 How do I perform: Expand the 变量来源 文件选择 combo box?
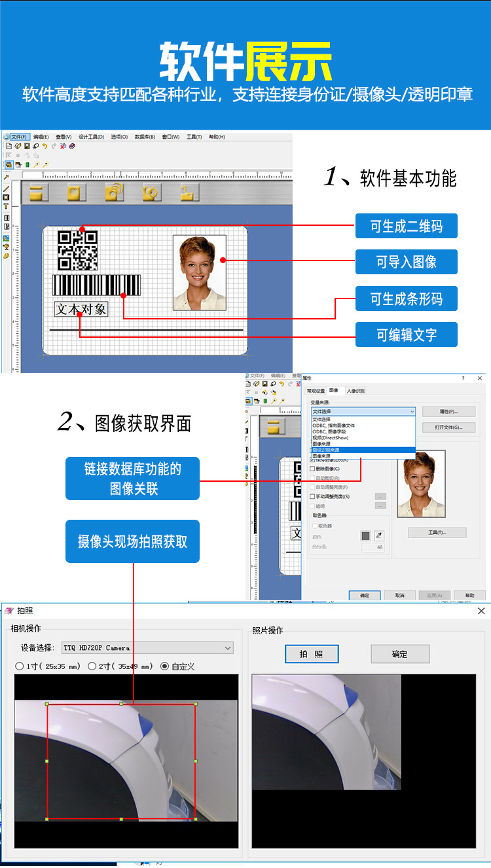(x=363, y=411)
